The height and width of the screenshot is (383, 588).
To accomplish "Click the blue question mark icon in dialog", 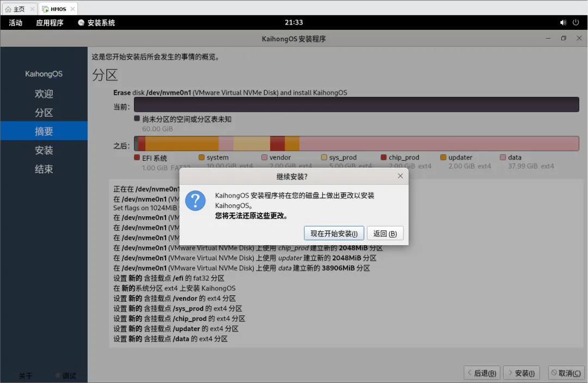I will (x=195, y=200).
